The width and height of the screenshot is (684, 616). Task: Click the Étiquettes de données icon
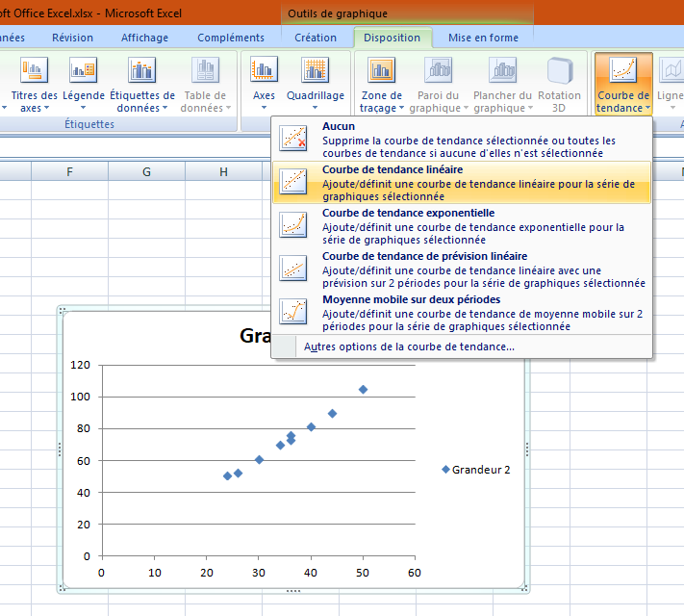coord(141,70)
